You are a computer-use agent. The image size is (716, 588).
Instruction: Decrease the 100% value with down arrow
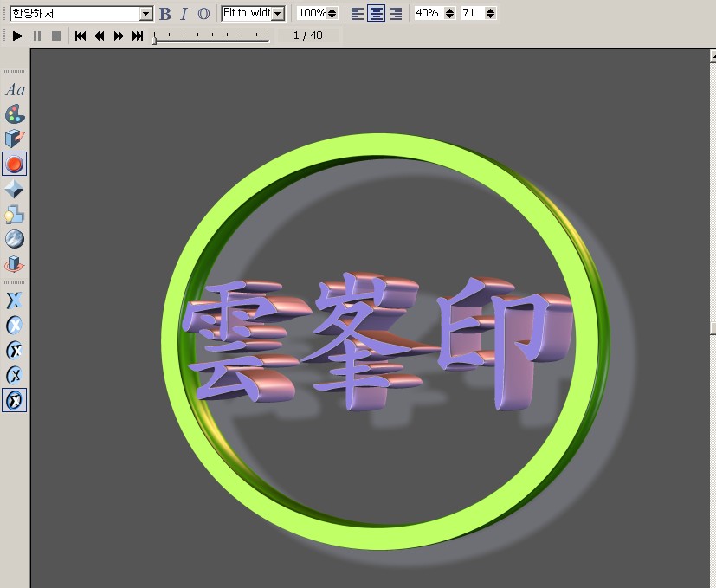[x=332, y=16]
